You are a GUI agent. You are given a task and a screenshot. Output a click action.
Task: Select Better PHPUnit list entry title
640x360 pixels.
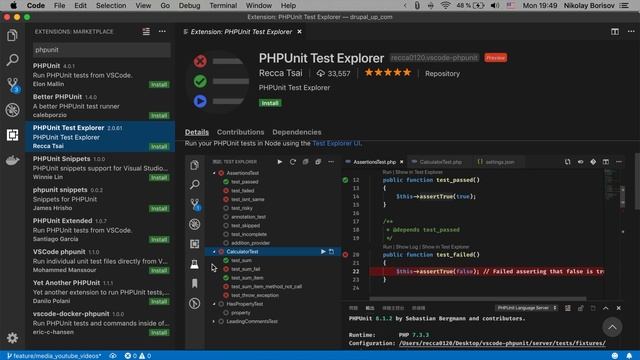pos(58,97)
